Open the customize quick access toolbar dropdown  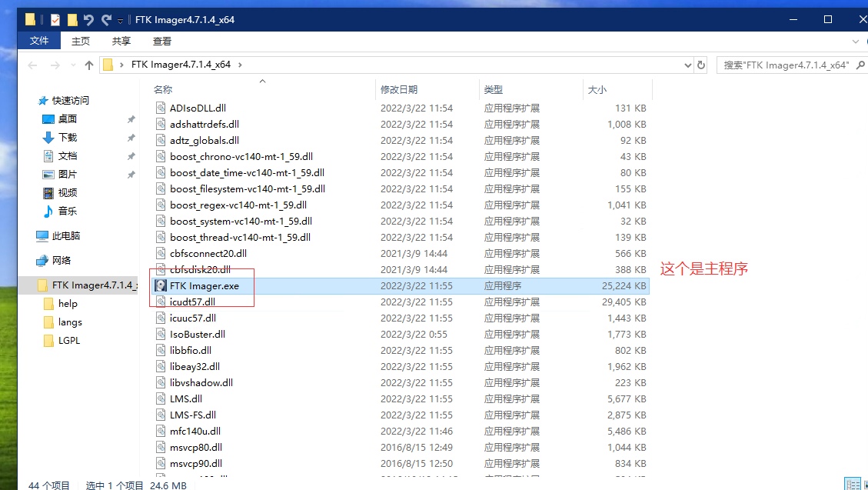pyautogui.click(x=120, y=21)
